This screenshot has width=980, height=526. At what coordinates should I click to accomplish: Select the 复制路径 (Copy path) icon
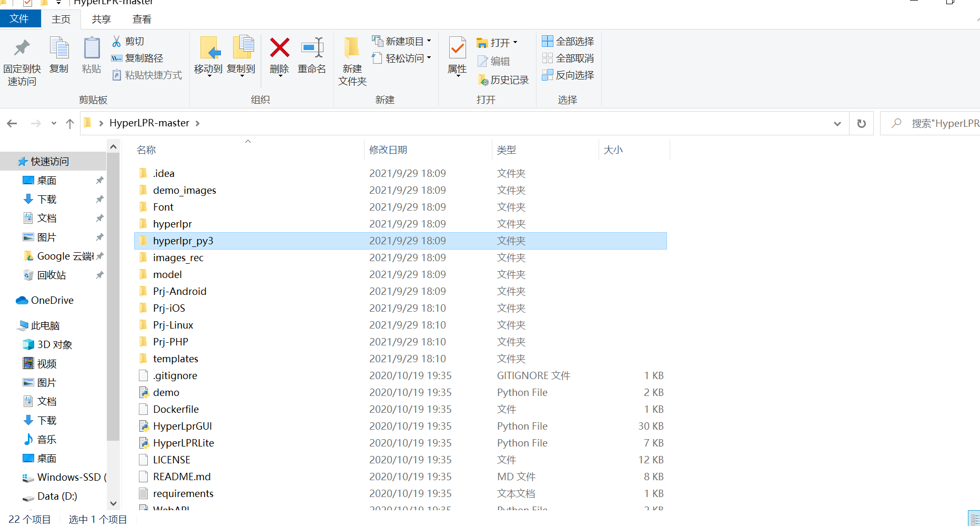click(x=117, y=58)
